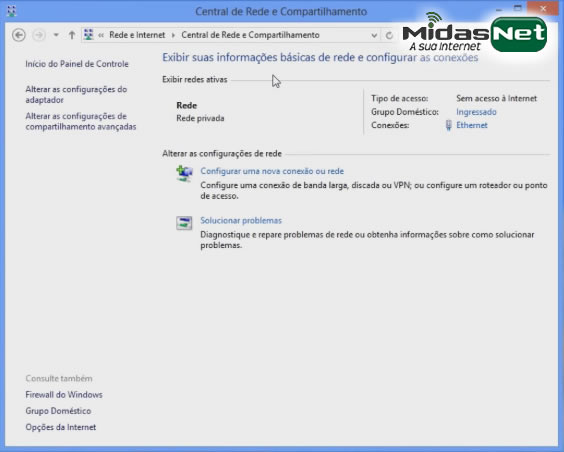Click the Back navigation arrow
The height and width of the screenshot is (452, 564).
(x=19, y=35)
